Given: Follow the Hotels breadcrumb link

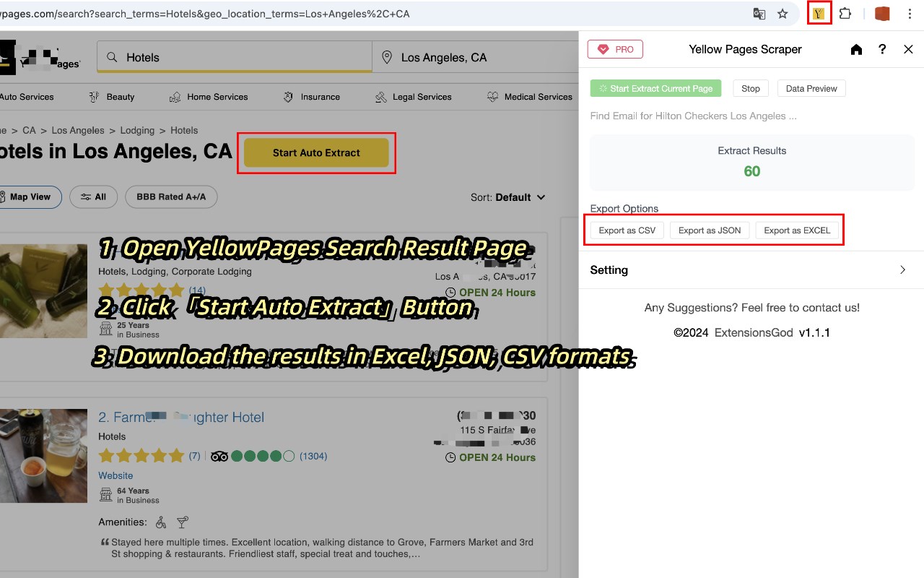Looking at the screenshot, I should click(x=184, y=131).
